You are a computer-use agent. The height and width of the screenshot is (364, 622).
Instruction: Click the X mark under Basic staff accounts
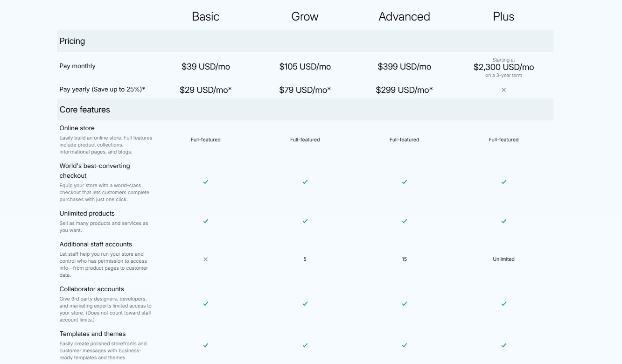click(x=205, y=259)
